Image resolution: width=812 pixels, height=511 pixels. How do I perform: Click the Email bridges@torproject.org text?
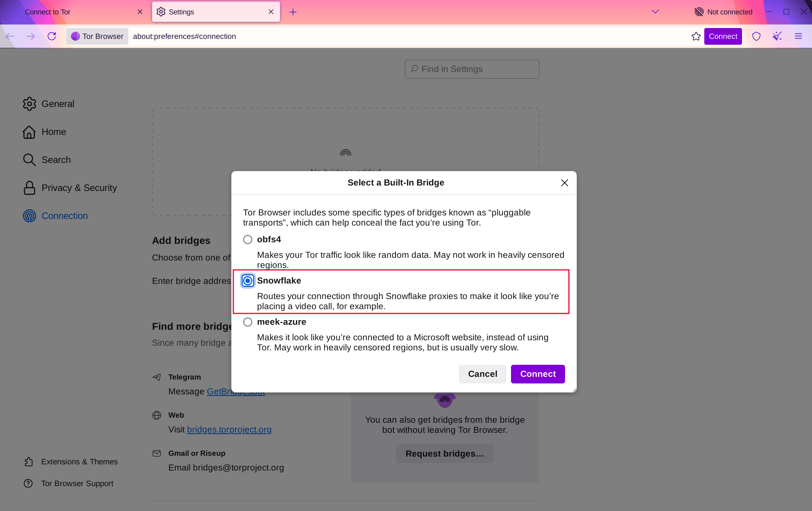tap(226, 468)
